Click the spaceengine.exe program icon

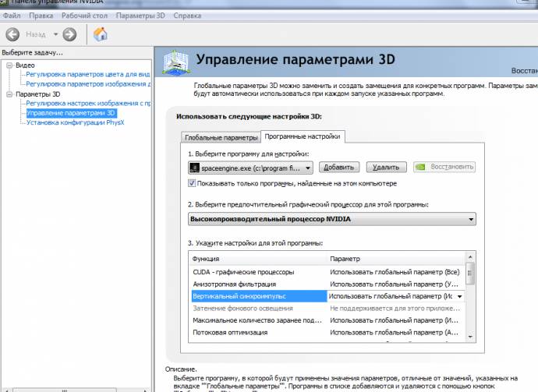(x=195, y=168)
